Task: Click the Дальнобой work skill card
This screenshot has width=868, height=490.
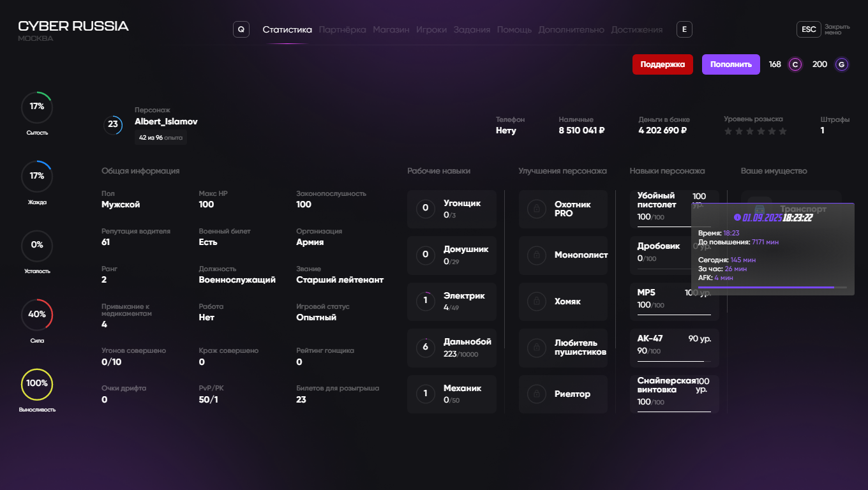Action: coord(452,348)
